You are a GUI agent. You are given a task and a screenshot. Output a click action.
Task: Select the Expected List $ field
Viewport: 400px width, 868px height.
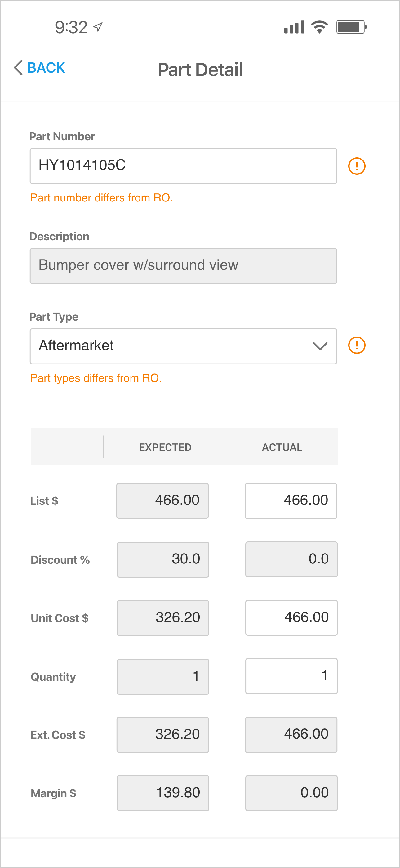tap(162, 501)
